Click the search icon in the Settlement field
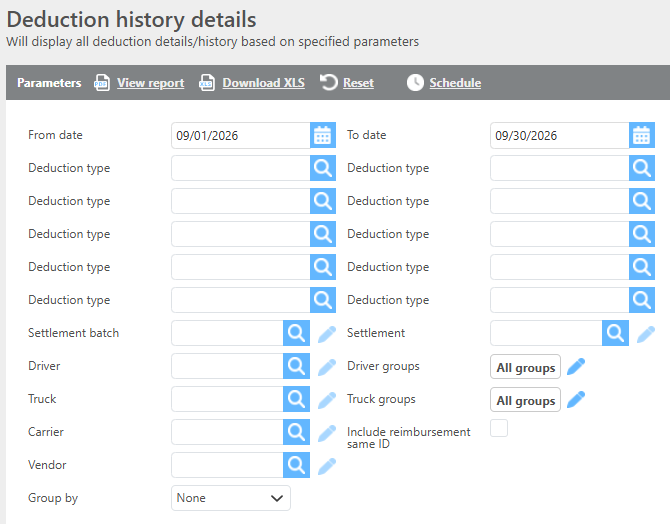The height and width of the screenshot is (524, 670). click(615, 333)
